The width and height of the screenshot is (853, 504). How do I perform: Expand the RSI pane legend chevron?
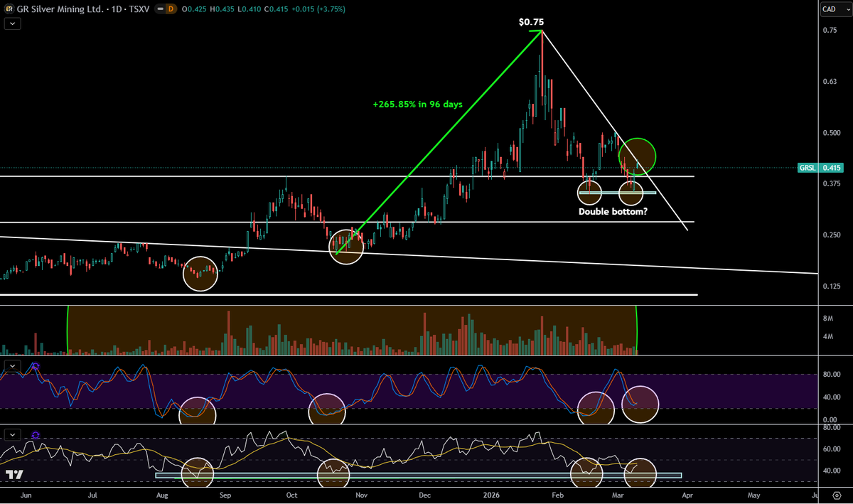pos(13,434)
